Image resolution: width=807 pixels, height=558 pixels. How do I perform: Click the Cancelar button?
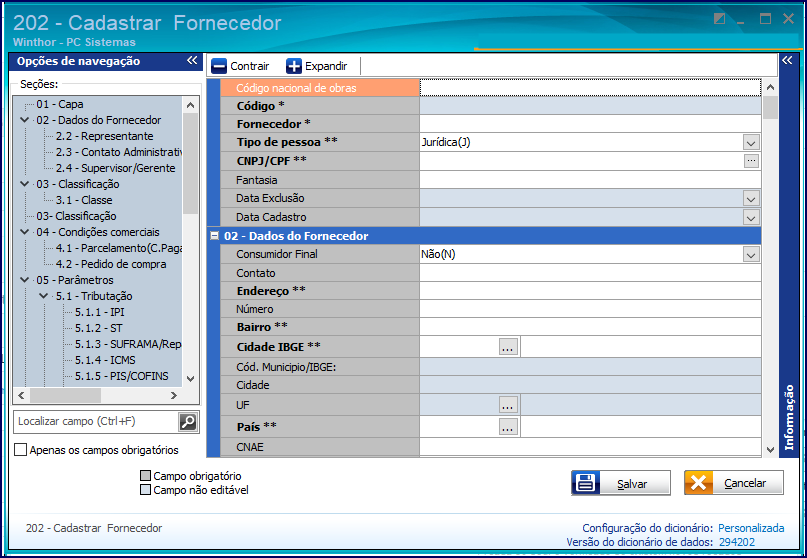click(x=734, y=483)
